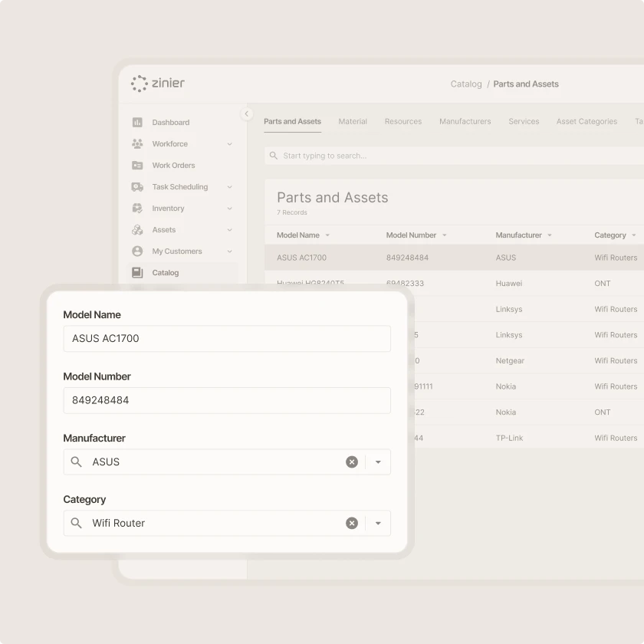Click the Assets cubes icon
This screenshot has width=644, height=644.
[x=137, y=229]
